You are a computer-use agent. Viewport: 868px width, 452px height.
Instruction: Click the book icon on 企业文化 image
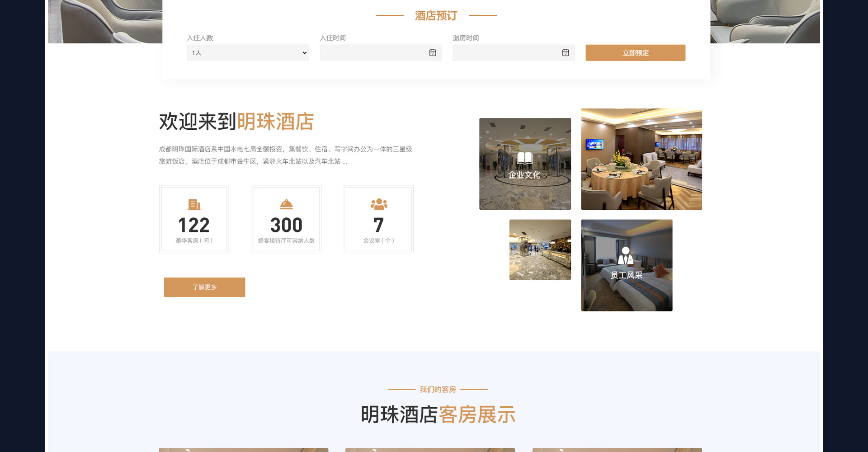(524, 158)
